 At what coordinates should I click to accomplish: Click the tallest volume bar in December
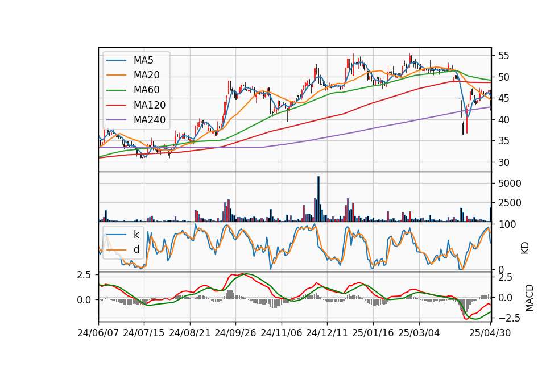318,199
